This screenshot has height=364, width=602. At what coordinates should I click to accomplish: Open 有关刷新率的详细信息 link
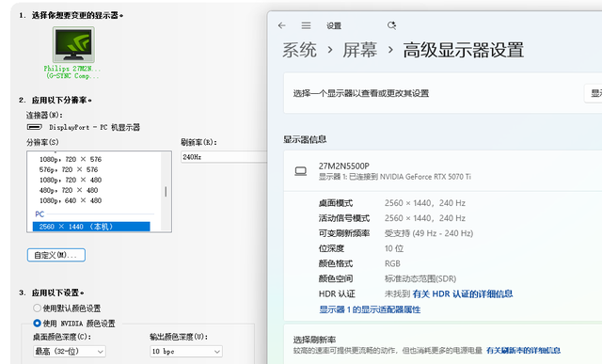click(523, 350)
